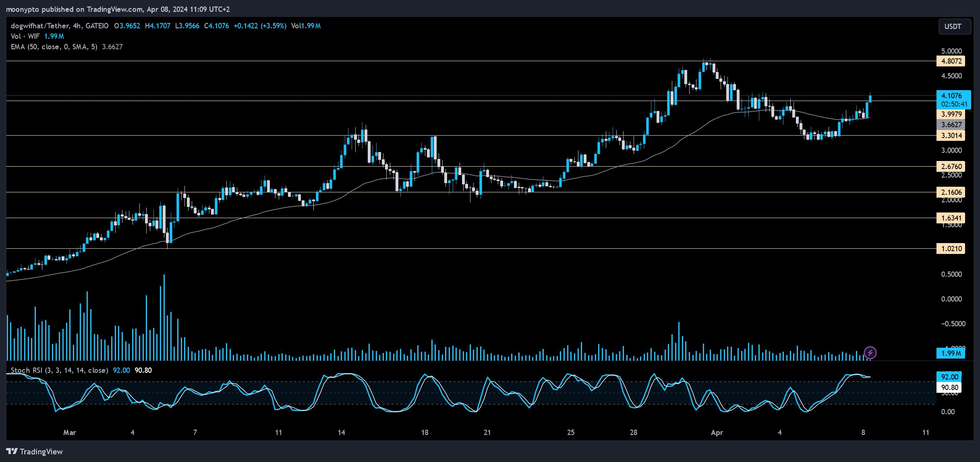Screen dimensions: 980x462
Task: Click the 1.99M volume axis label
Action: (x=951, y=353)
